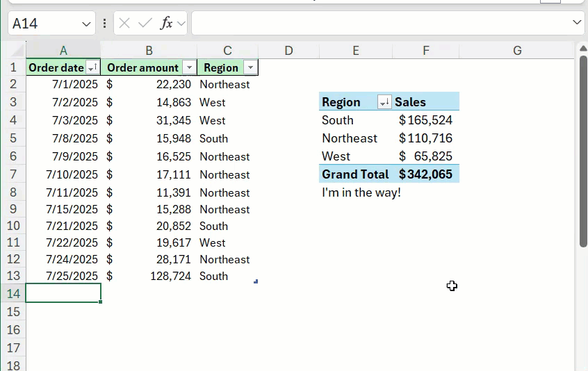Click the pivot Sales header cell

(426, 102)
